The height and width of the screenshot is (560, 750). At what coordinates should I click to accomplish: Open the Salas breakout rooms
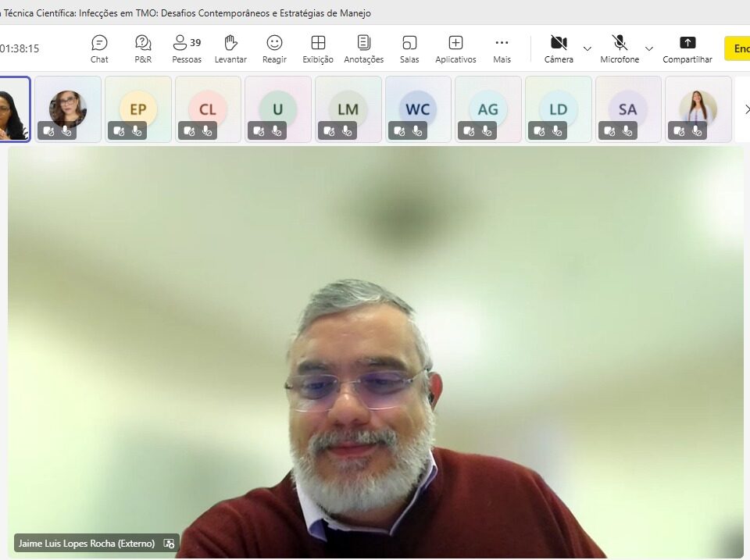[x=409, y=48]
